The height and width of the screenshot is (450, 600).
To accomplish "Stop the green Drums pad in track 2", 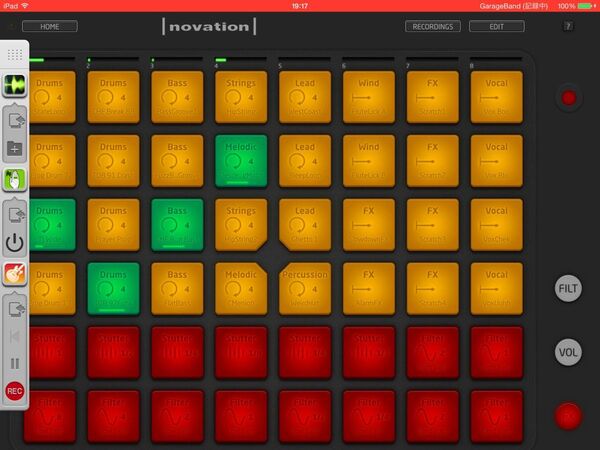I will 113,289.
